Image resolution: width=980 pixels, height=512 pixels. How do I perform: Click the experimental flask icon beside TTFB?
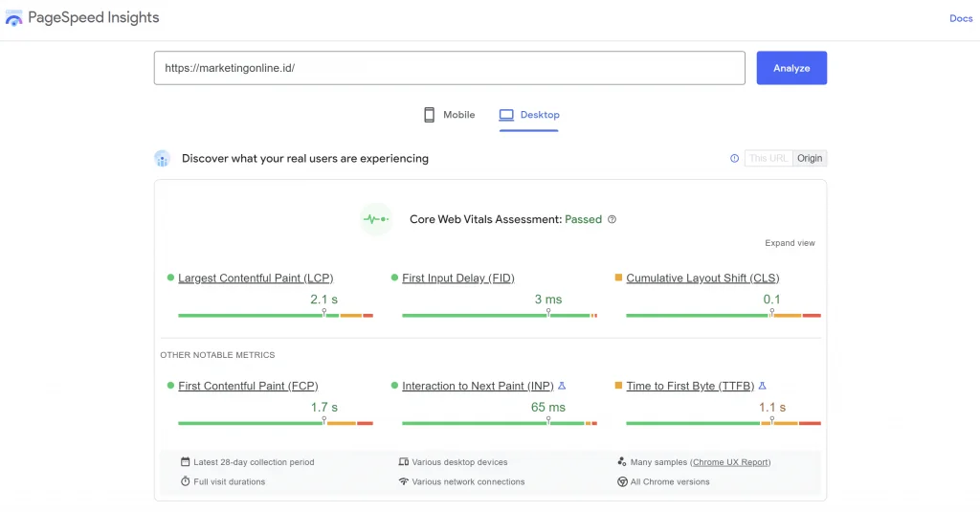pyautogui.click(x=762, y=386)
